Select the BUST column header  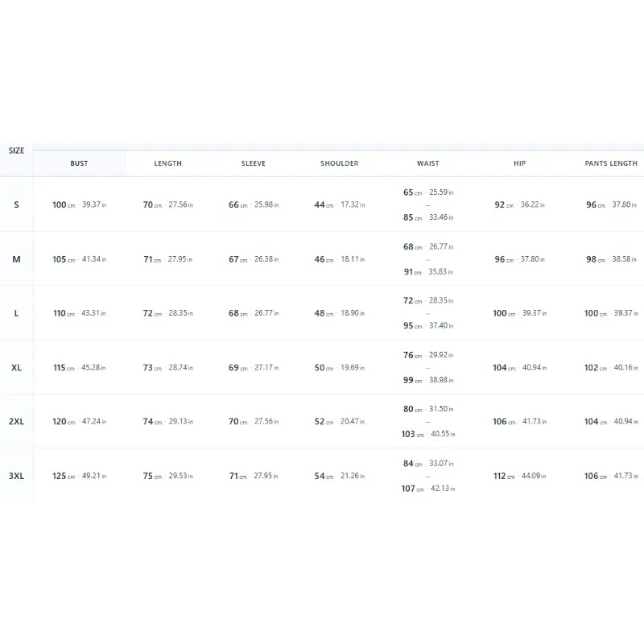(79, 163)
